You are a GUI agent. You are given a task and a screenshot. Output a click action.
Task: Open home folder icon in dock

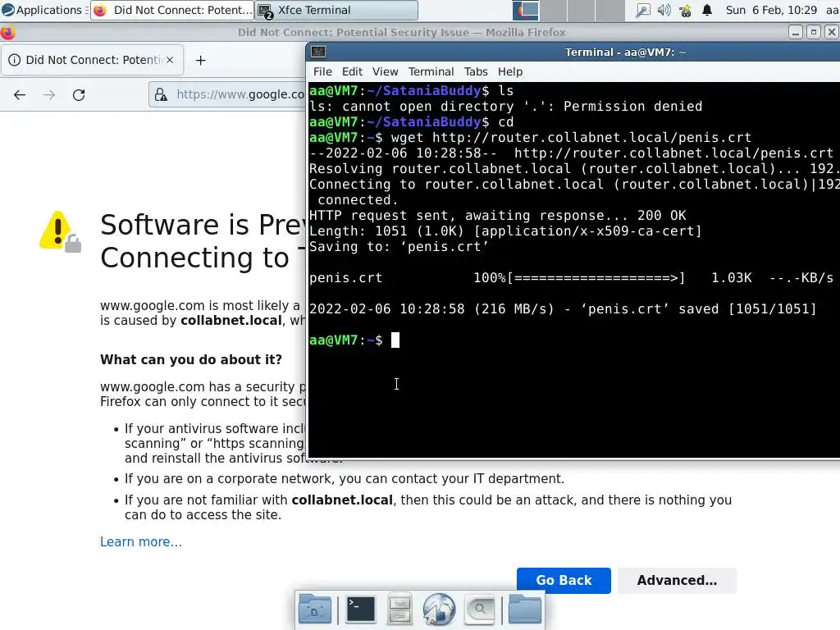(524, 609)
